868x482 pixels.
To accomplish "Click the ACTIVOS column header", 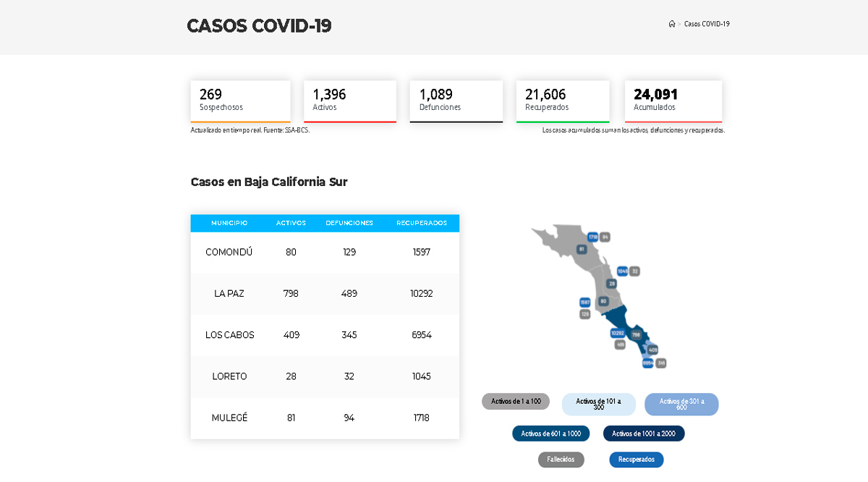I will 291,223.
